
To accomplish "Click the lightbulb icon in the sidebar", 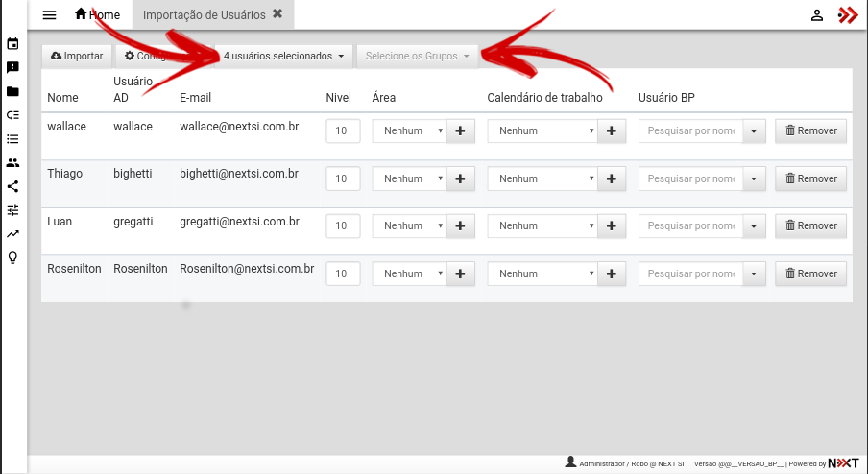I will (x=12, y=257).
